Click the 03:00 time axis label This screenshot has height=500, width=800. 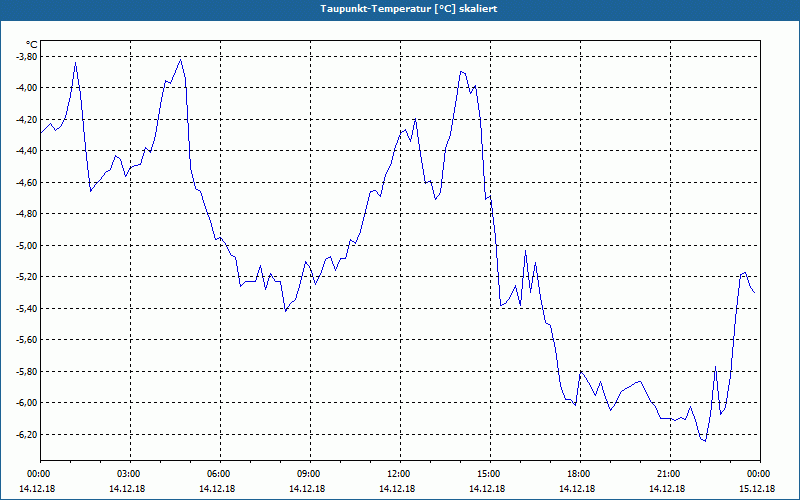point(130,474)
